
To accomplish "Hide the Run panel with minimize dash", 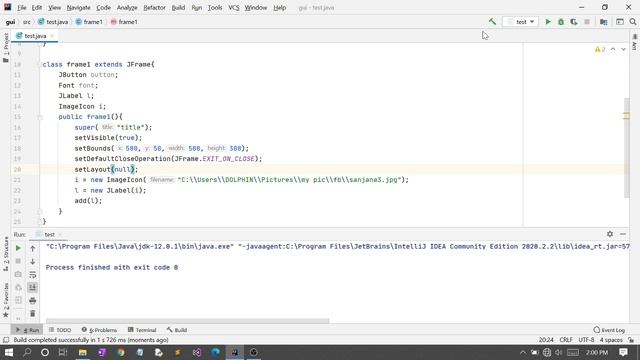I will tap(623, 234).
